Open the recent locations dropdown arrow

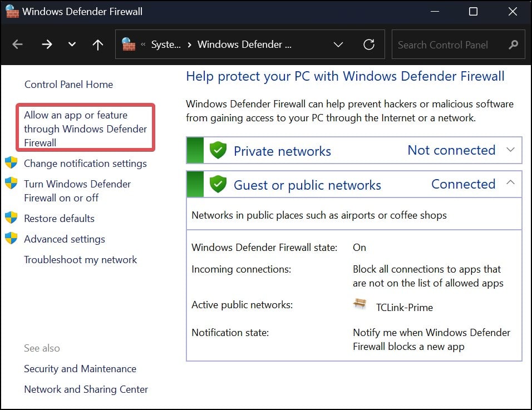pyautogui.click(x=72, y=45)
